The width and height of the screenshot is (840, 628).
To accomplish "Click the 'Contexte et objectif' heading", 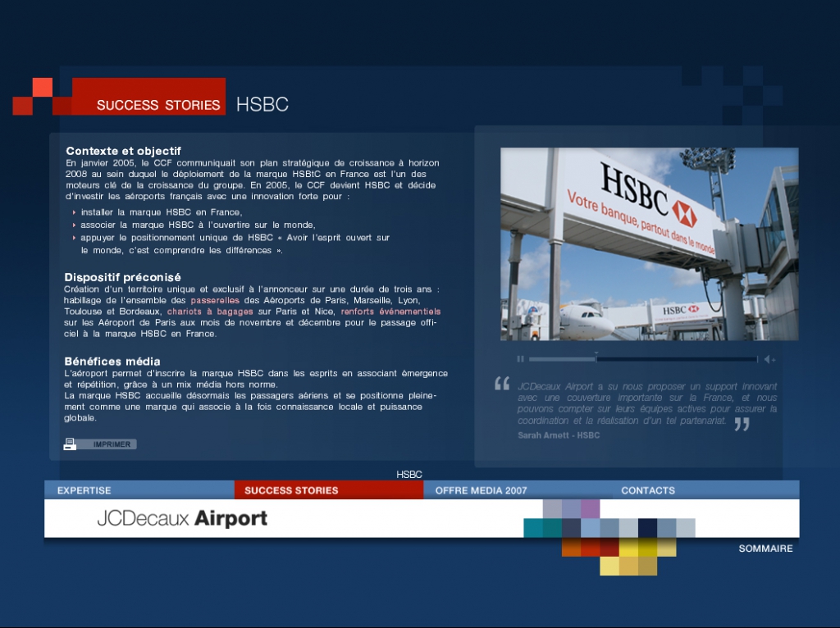I will (x=123, y=151).
